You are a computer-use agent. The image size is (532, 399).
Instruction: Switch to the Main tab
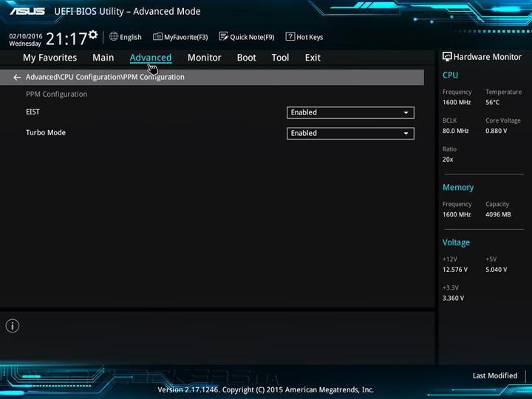(x=103, y=58)
